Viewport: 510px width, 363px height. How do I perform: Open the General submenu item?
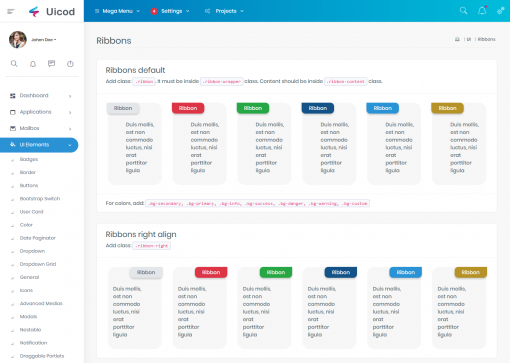coord(29,277)
